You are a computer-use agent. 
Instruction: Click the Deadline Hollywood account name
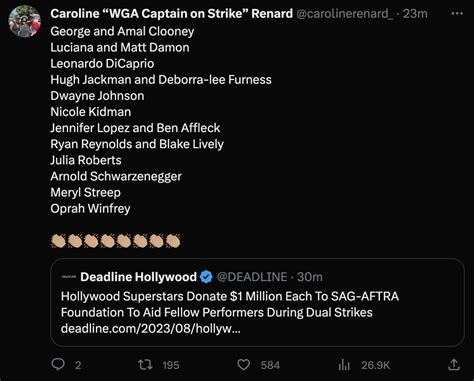click(x=138, y=277)
